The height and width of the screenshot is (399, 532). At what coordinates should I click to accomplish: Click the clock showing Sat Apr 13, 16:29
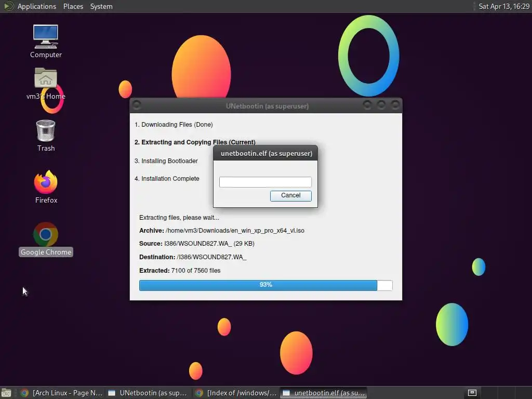pos(504,6)
